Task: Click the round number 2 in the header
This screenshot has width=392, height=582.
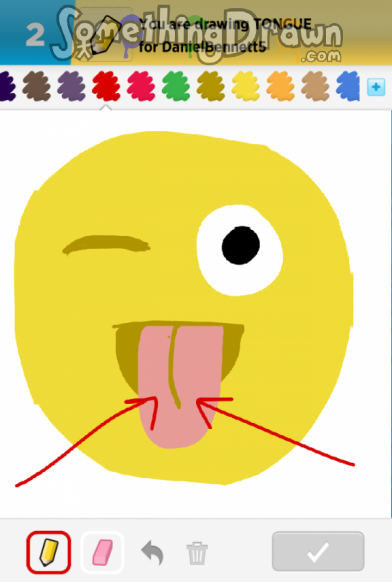Action: [35, 35]
